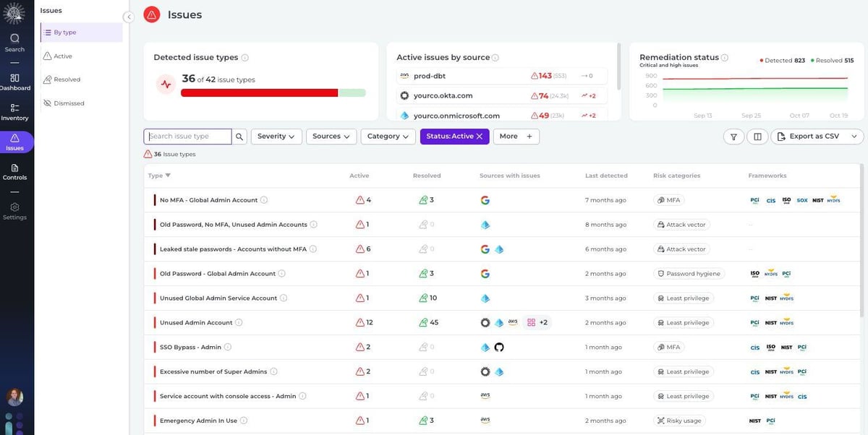Click the Remediation status line chart

[754, 90]
